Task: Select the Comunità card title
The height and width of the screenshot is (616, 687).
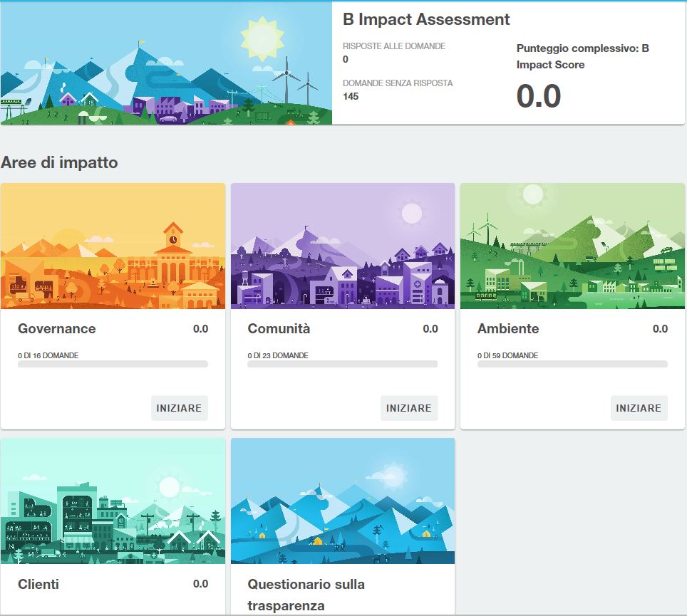Action: point(279,329)
